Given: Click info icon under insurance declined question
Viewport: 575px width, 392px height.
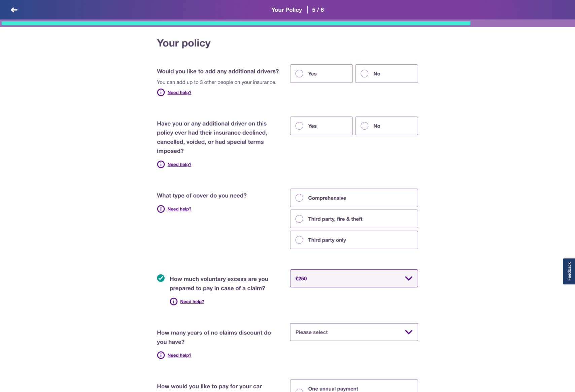Looking at the screenshot, I should pyautogui.click(x=161, y=164).
